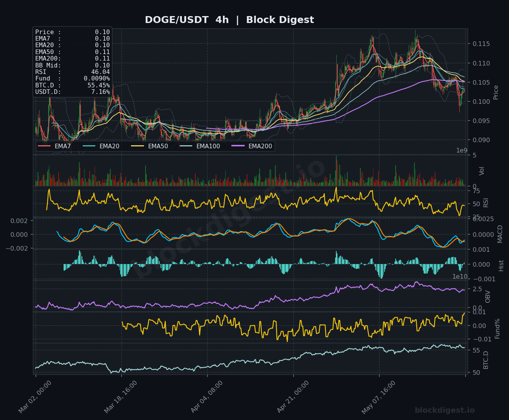Click the 'Apr 04, 08:00' date label
Image resolution: width=509 pixels, height=420 pixels.
pos(207,397)
